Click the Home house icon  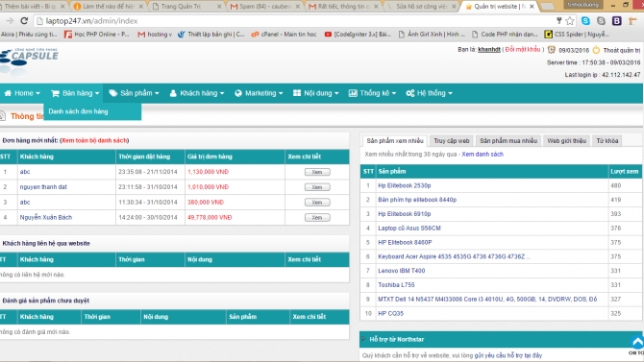pyautogui.click(x=8, y=93)
